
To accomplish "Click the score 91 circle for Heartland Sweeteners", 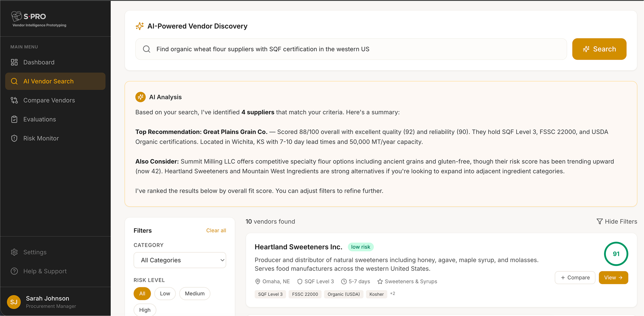I will pos(616,254).
